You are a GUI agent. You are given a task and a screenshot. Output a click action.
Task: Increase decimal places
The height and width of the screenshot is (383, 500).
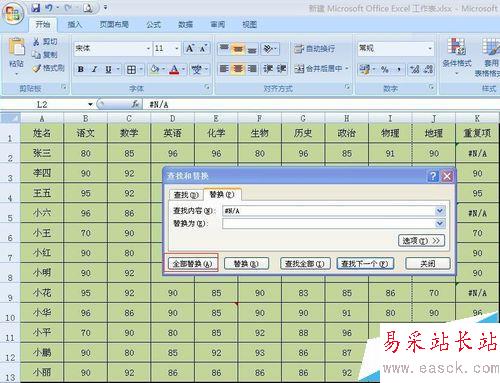point(415,69)
